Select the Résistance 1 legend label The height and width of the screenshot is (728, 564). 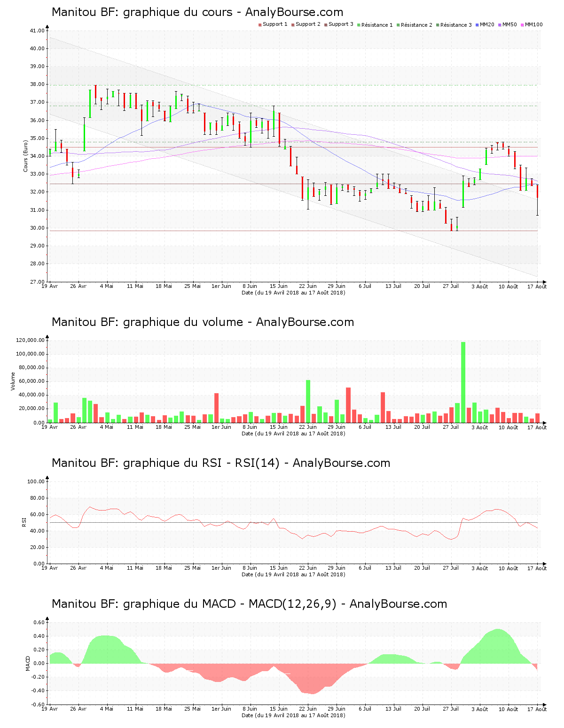pyautogui.click(x=377, y=25)
